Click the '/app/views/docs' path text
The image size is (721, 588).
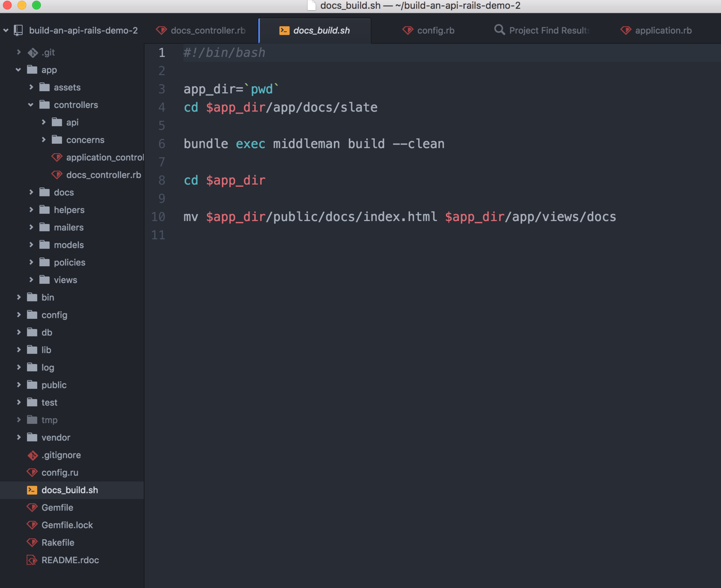tap(560, 217)
